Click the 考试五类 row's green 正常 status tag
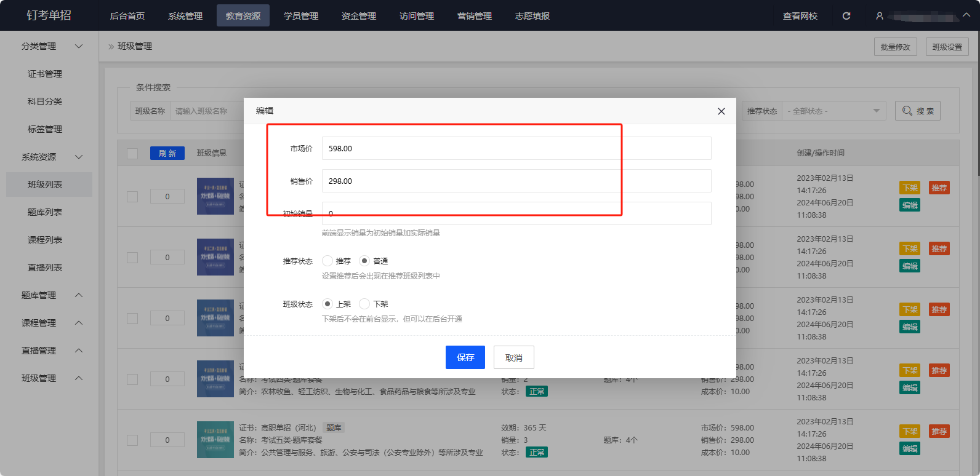The height and width of the screenshot is (476, 980). [x=537, y=452]
